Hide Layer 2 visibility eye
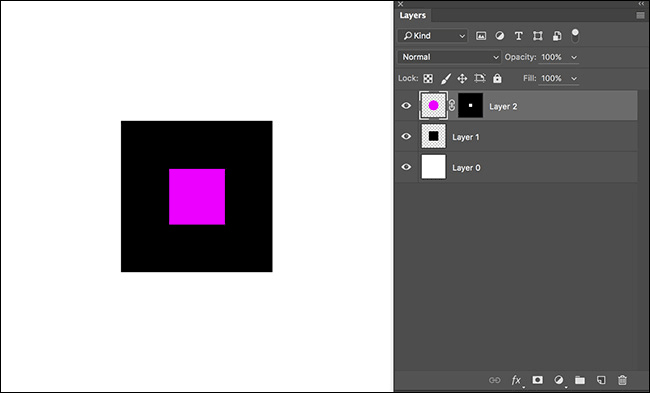This screenshot has height=393, width=650. tap(406, 106)
